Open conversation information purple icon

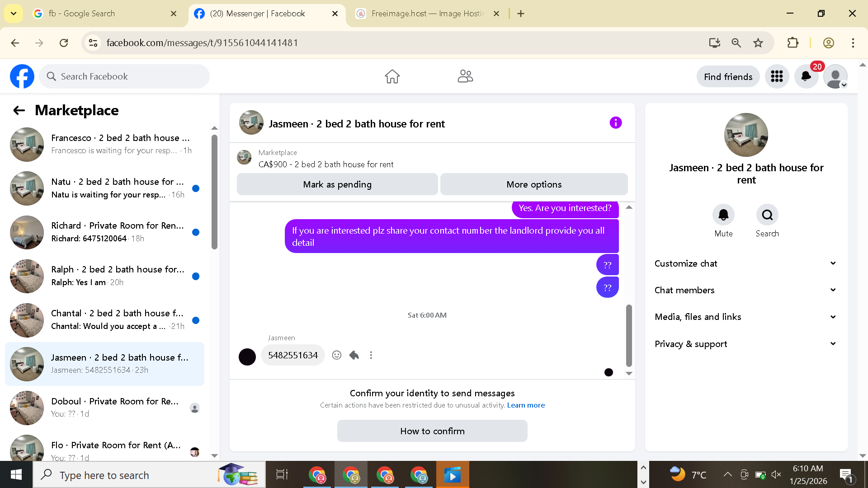coord(615,122)
